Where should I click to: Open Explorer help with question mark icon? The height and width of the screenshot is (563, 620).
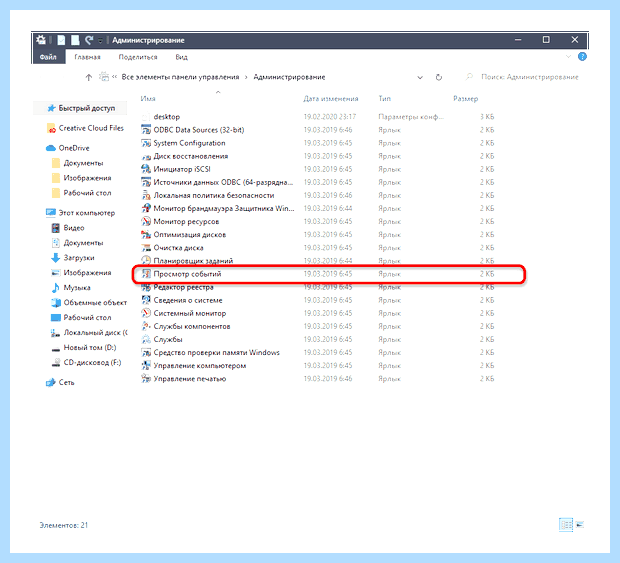[582, 57]
